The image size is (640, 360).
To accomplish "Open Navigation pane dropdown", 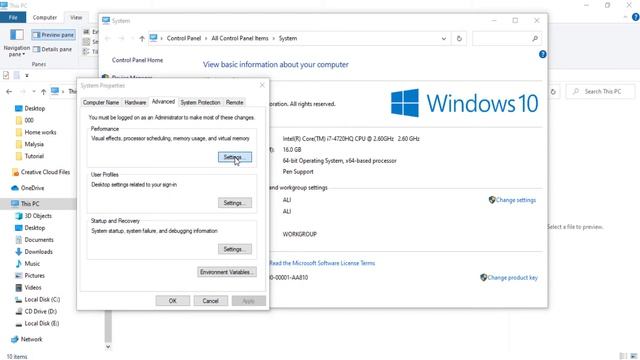I will (17, 43).
